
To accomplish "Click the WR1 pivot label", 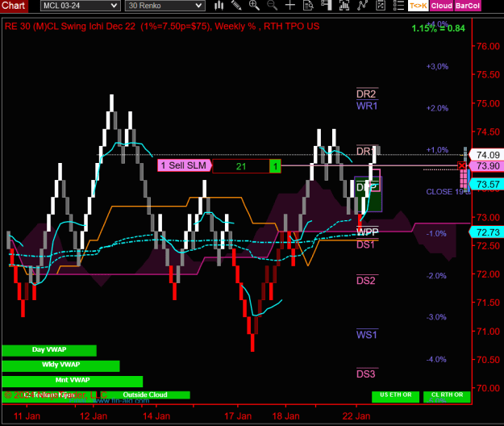I will coord(367,106).
